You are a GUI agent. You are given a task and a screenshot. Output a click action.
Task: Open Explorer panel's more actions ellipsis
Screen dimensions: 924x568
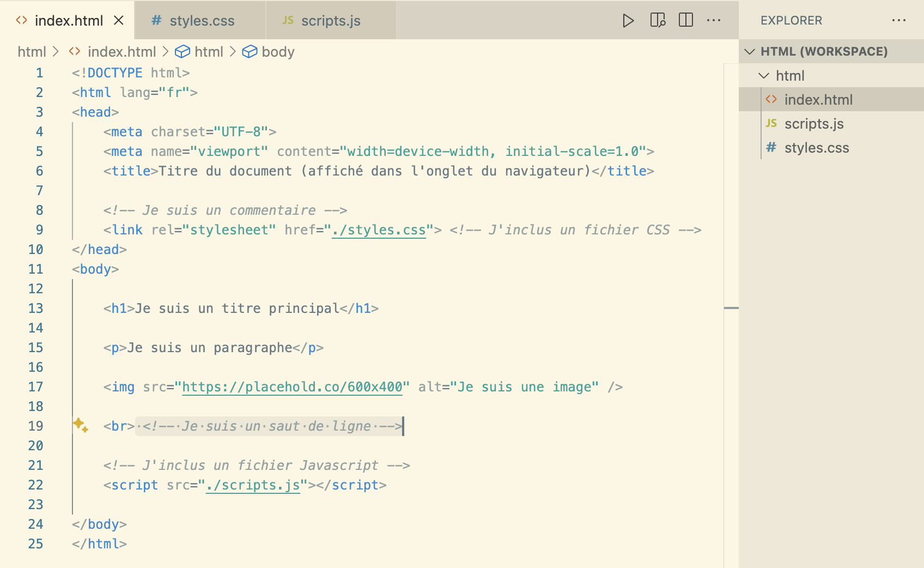(898, 21)
